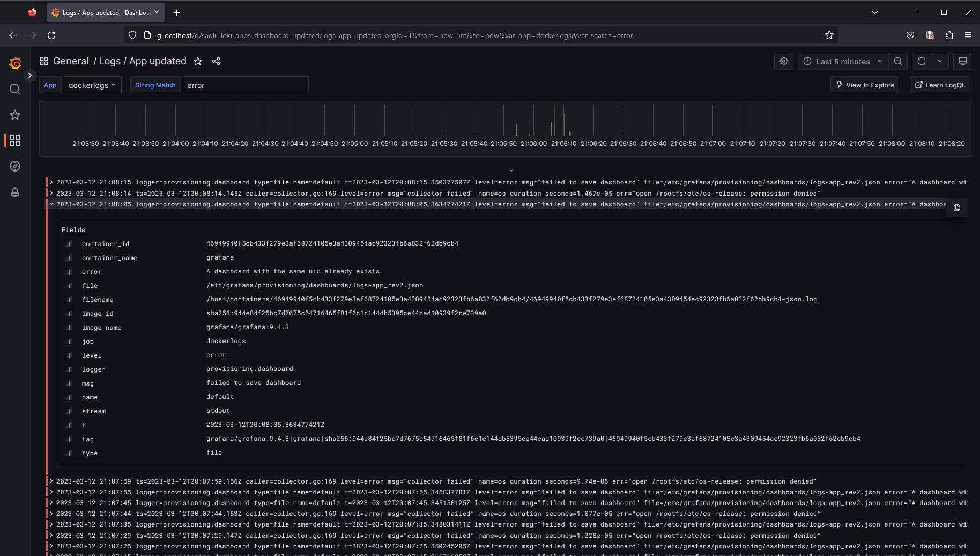Zoom out the time range
This screenshot has width=980, height=556.
[898, 61]
